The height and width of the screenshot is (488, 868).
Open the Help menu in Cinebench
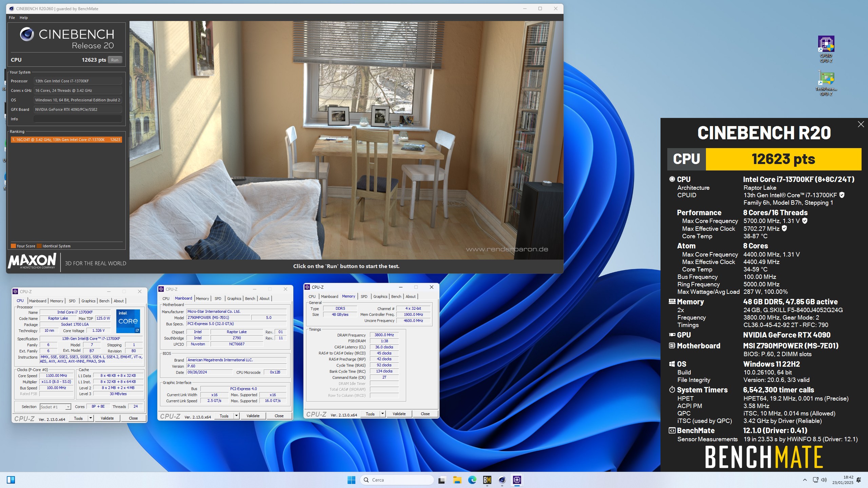pyautogui.click(x=24, y=18)
